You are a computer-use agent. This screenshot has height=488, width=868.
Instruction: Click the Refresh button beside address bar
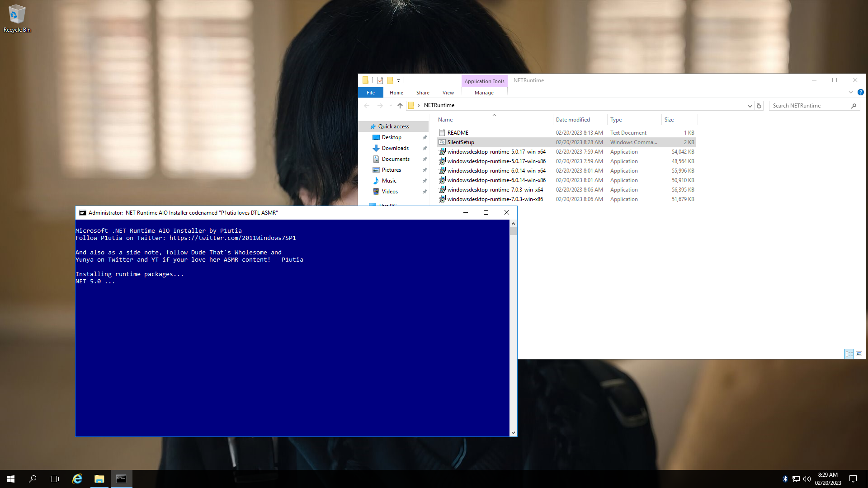pyautogui.click(x=759, y=106)
